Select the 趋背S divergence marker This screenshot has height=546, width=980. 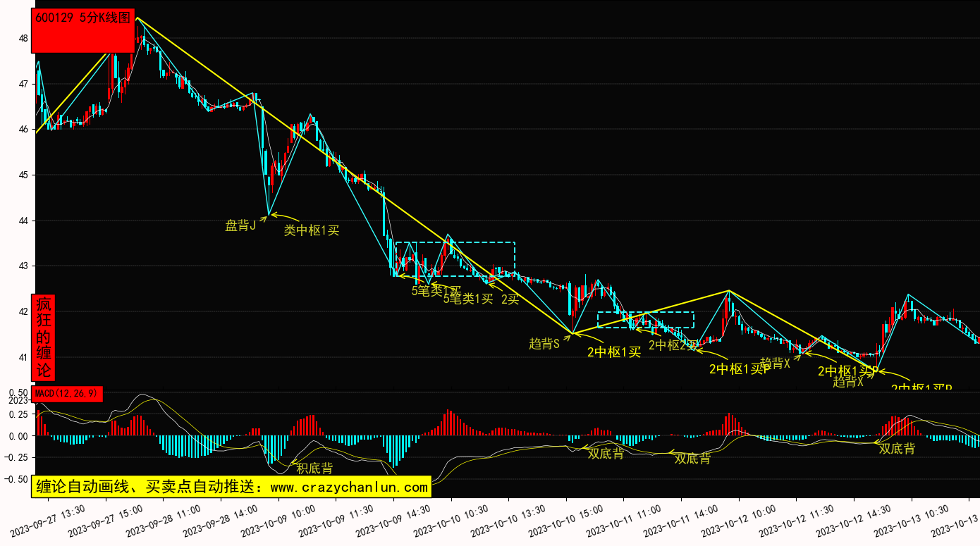tap(544, 344)
